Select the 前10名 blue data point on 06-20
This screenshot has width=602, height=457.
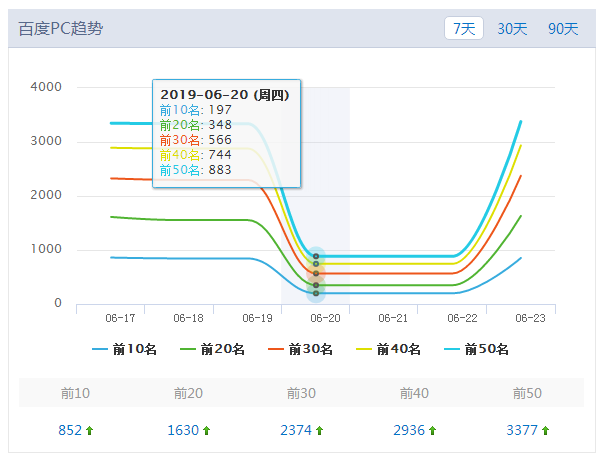(316, 293)
